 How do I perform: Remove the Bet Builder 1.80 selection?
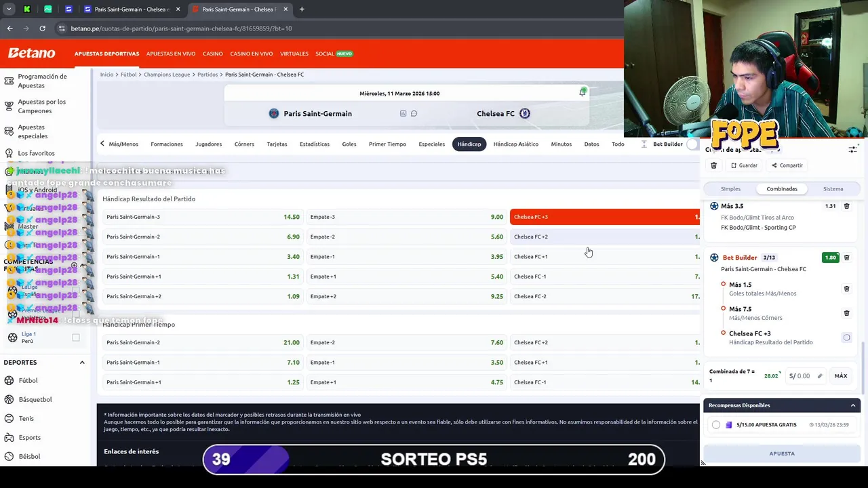(846, 258)
